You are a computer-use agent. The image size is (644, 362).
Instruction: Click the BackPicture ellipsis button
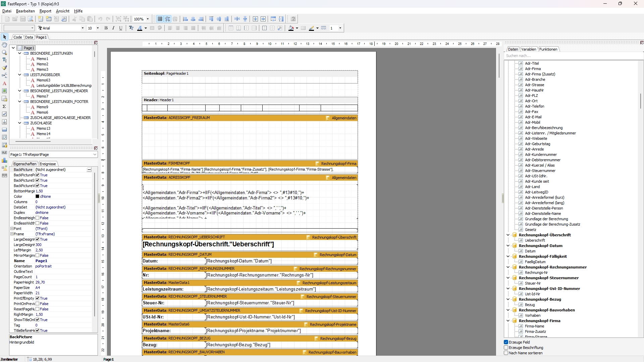[89, 170]
